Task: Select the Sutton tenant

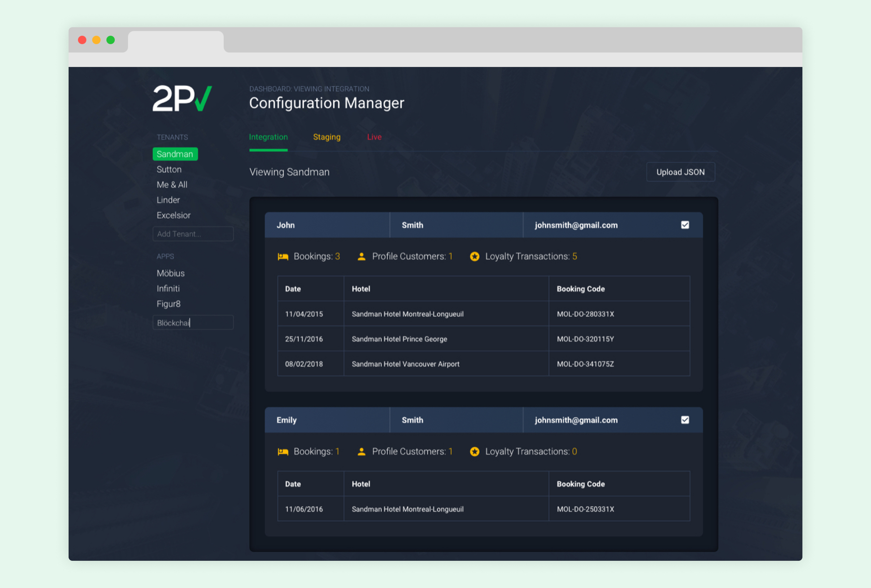Action: [169, 169]
